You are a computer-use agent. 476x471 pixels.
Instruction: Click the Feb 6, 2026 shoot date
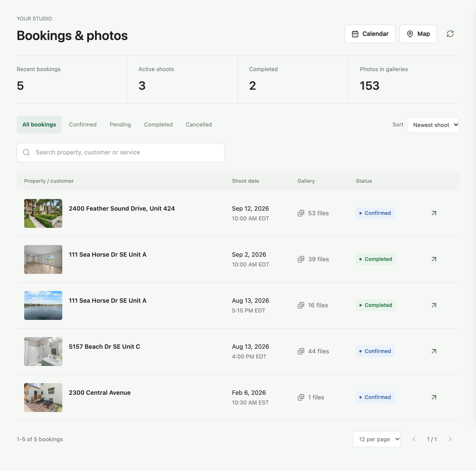(249, 393)
